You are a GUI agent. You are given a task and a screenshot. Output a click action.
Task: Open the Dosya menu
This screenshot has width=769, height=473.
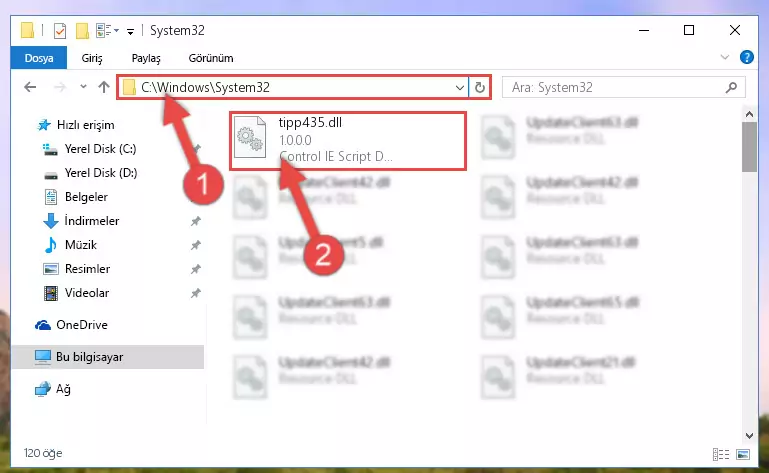click(x=39, y=58)
